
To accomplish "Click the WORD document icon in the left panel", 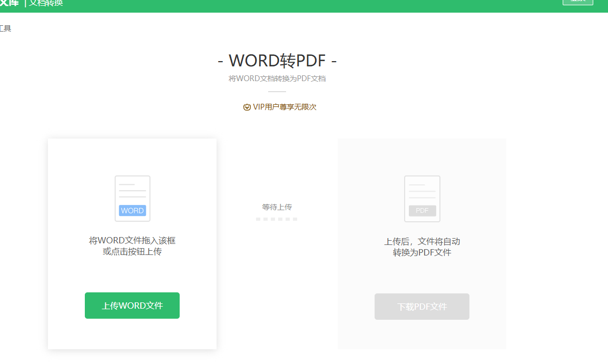I will click(132, 198).
